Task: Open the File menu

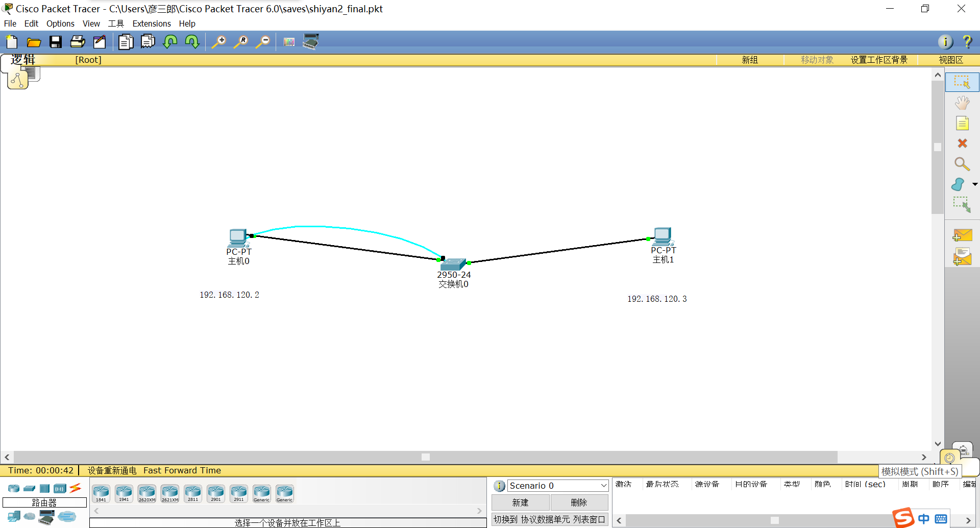Action: (10, 23)
